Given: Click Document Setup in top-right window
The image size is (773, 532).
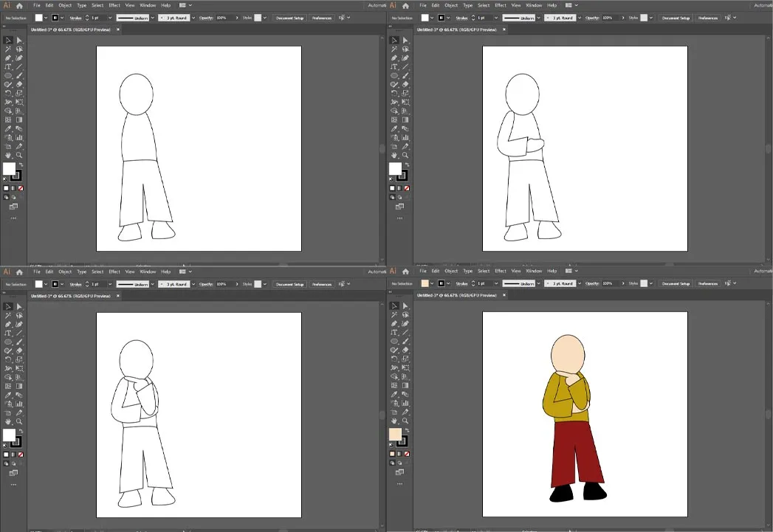Looking at the screenshot, I should click(x=676, y=18).
